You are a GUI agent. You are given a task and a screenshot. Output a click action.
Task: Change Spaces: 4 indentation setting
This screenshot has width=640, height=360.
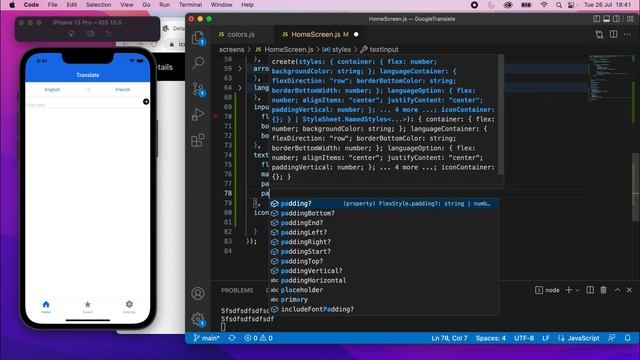[490, 338]
